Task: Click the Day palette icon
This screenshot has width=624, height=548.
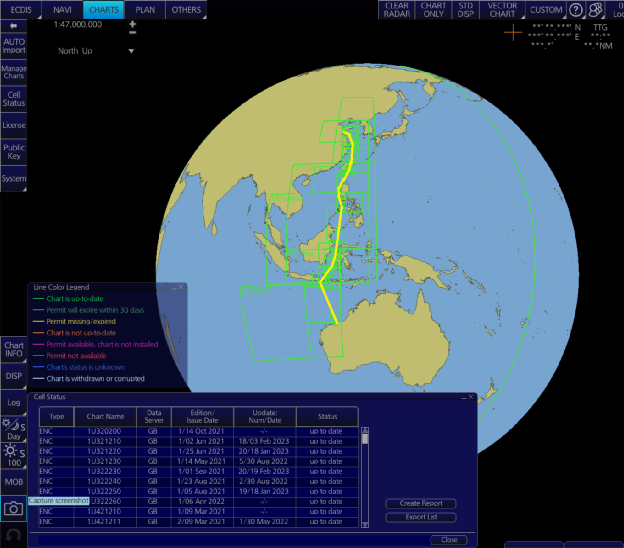Action: coord(13,429)
